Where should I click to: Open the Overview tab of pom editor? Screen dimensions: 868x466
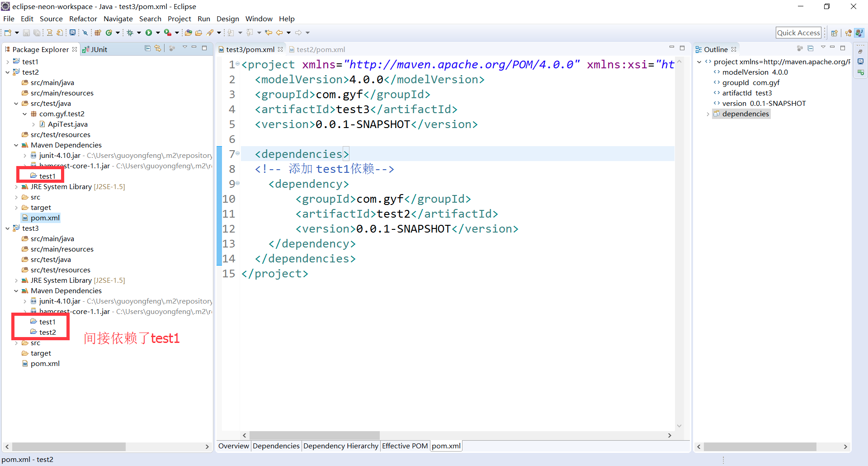coord(233,446)
